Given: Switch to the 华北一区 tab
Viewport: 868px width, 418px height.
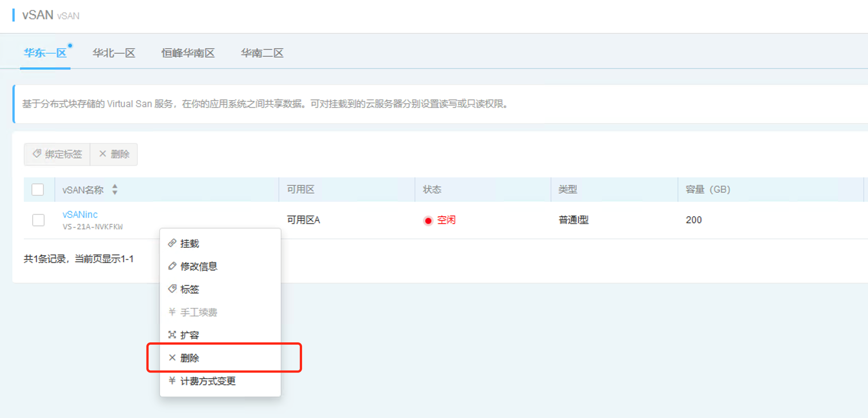Looking at the screenshot, I should pos(114,53).
